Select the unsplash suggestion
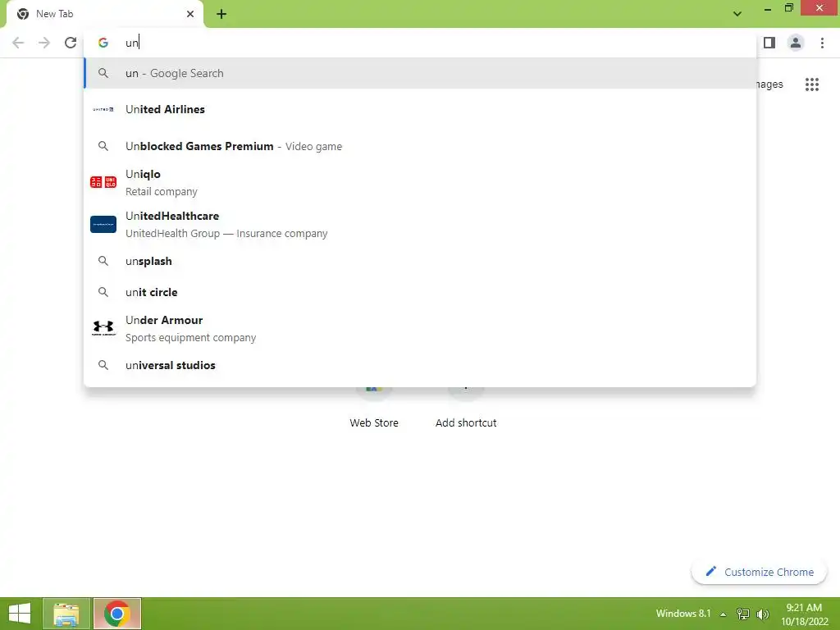840x630 pixels. [x=420, y=262]
